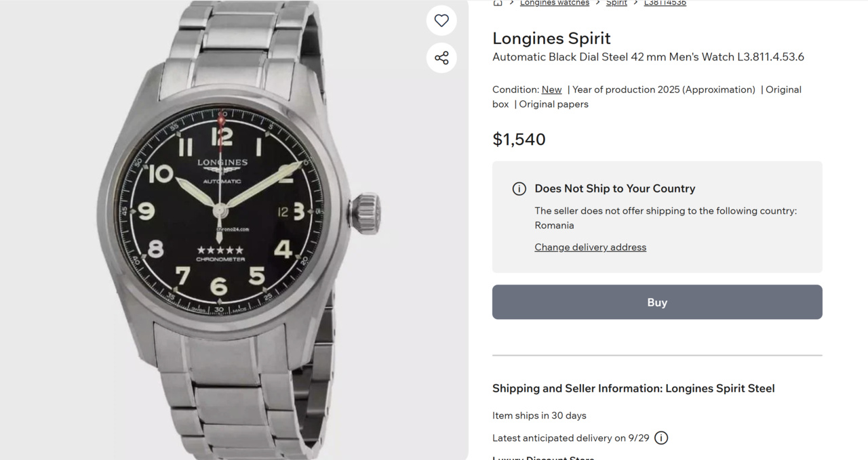Open Longines watches breadcrumb link

(554, 3)
